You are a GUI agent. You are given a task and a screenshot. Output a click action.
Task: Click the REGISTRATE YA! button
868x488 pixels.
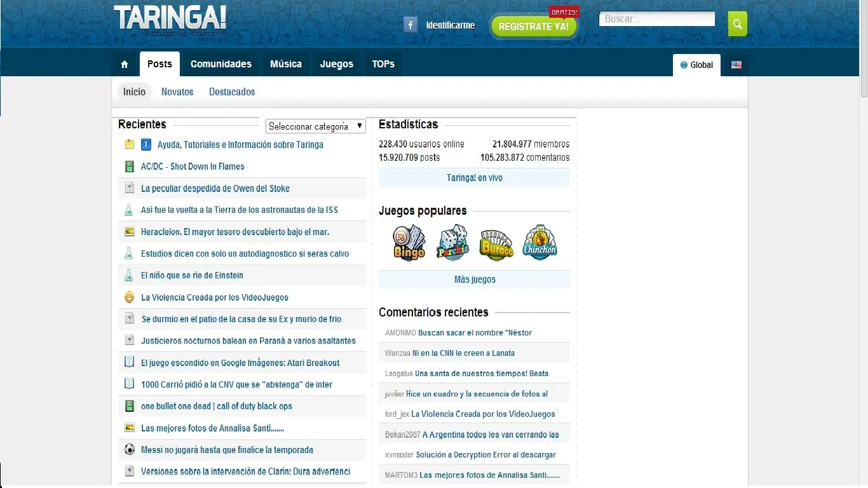pyautogui.click(x=534, y=27)
